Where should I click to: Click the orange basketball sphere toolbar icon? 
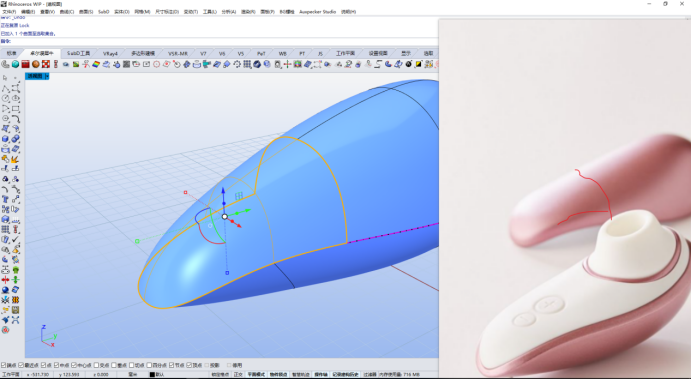coord(36,64)
